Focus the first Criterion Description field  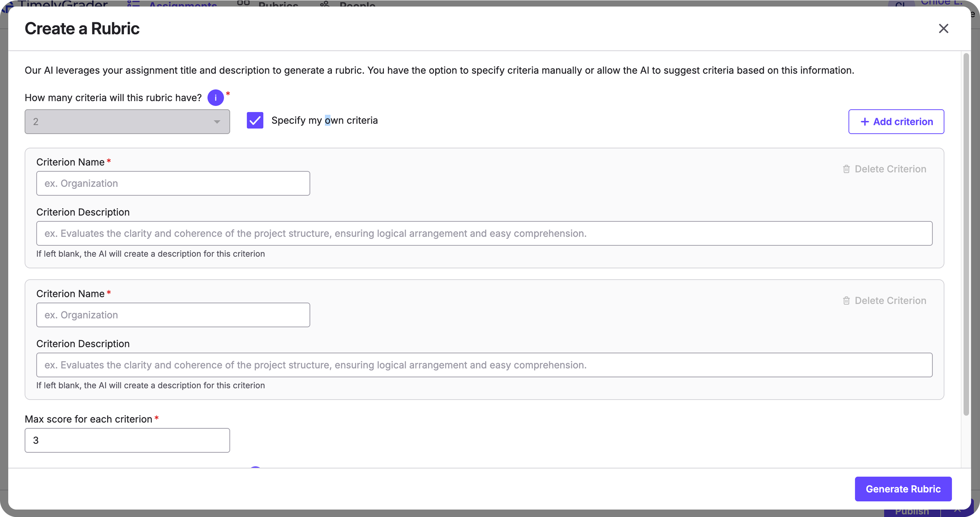(x=484, y=233)
